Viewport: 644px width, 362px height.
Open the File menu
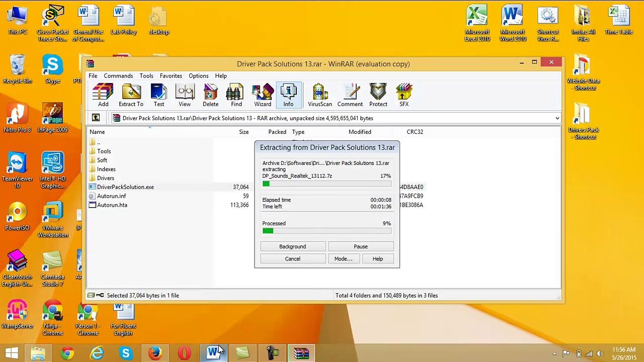tap(93, 76)
